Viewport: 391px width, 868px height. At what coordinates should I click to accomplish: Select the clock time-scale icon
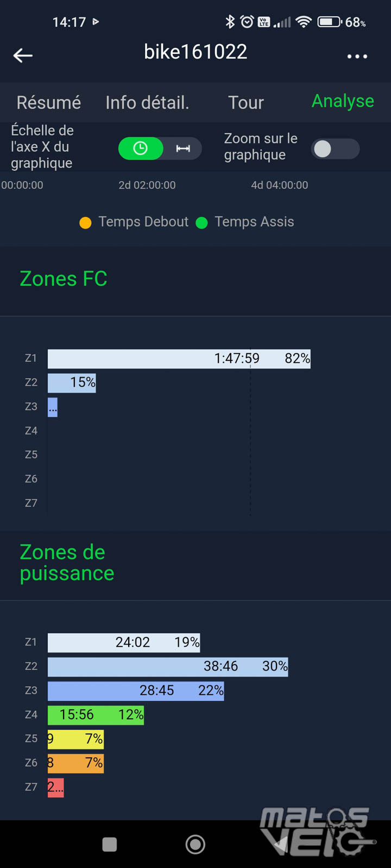141,149
